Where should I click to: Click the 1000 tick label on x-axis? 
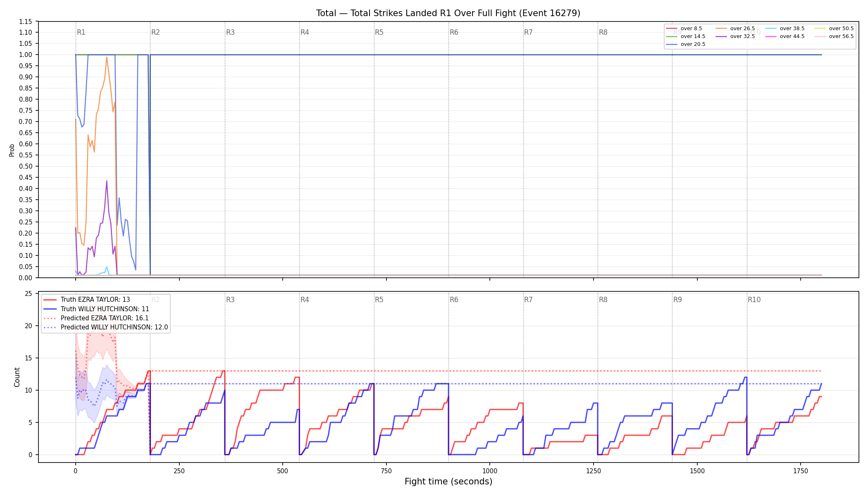(x=490, y=471)
